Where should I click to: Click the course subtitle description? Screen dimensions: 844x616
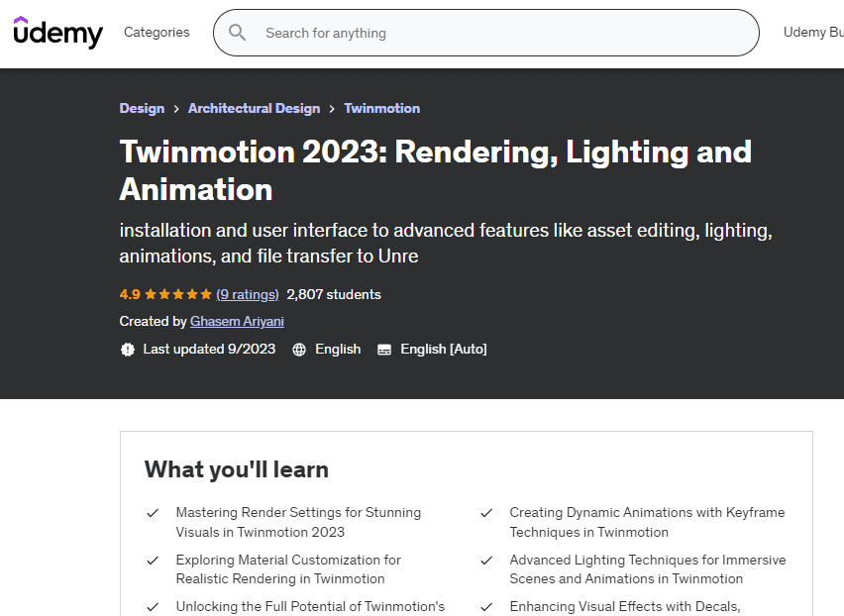(446, 244)
